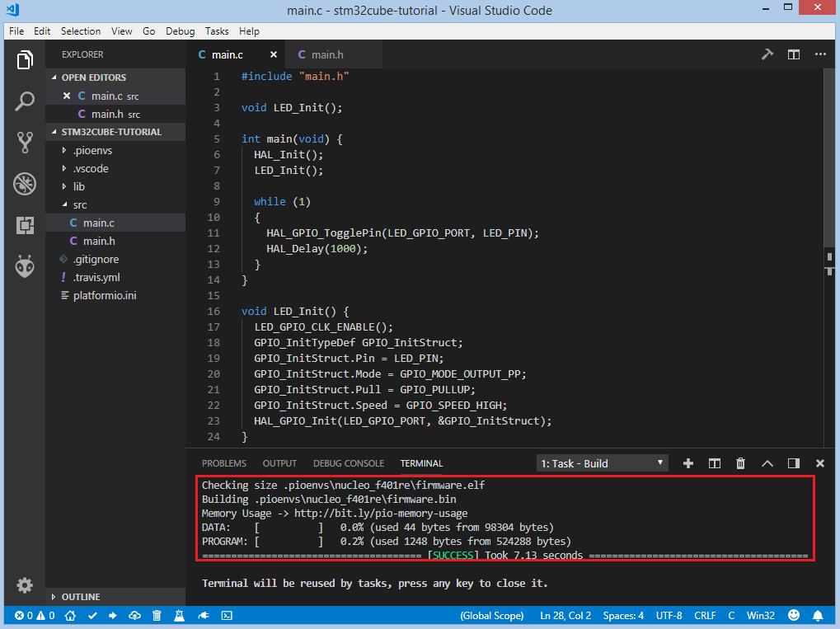840x629 pixels.
Task: Open the bit.ly/pio-memory-usage link in terminal
Action: coord(381,514)
